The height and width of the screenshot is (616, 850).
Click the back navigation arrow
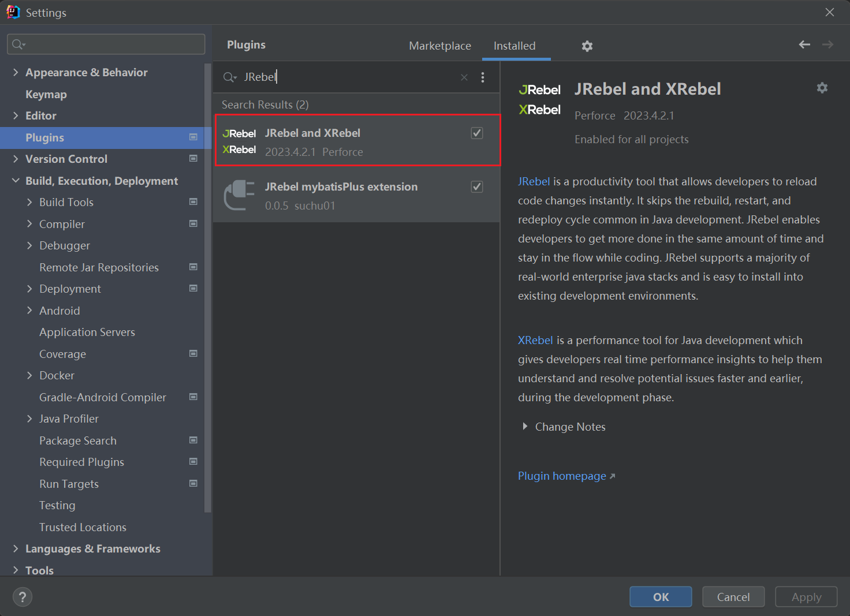point(804,44)
